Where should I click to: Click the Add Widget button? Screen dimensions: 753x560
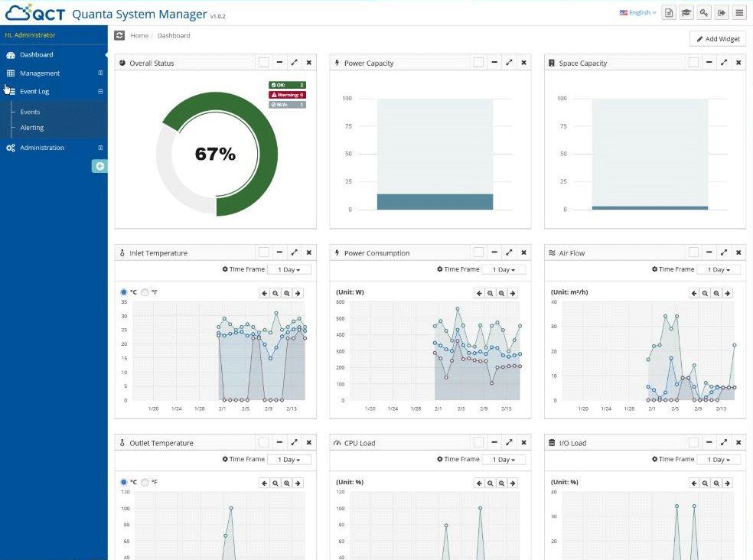point(718,39)
